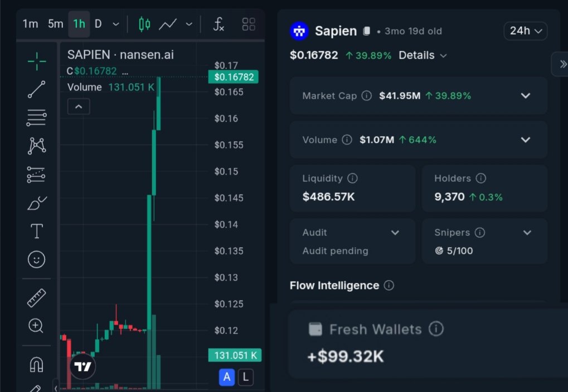The width and height of the screenshot is (568, 392).
Task: Open the forecasting and measurement tool
Action: click(36, 175)
